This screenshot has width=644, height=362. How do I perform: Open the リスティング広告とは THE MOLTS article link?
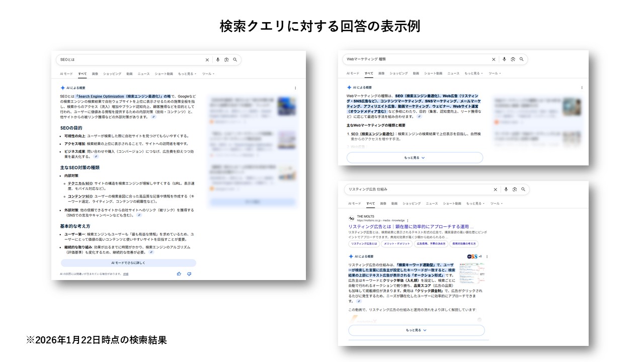[411, 226]
